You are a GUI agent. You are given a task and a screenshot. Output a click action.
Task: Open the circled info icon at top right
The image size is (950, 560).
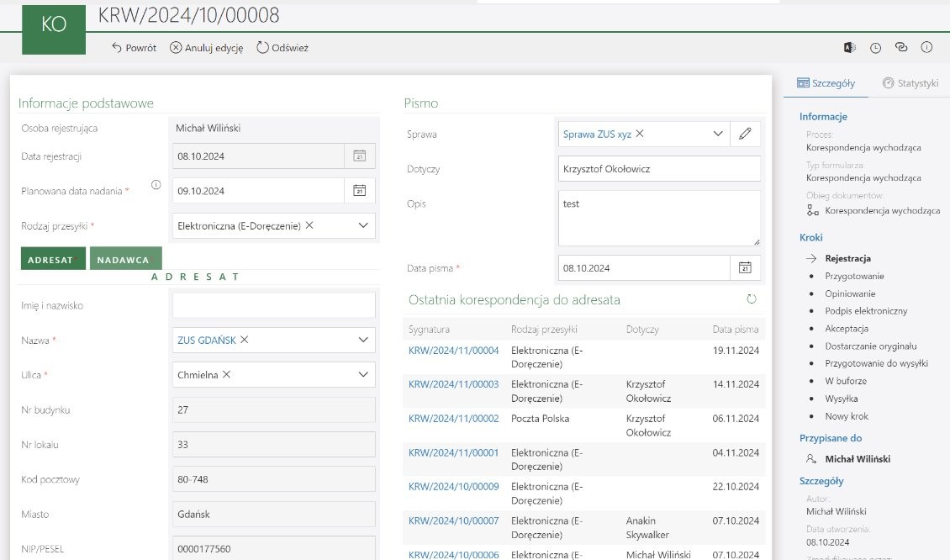point(926,48)
